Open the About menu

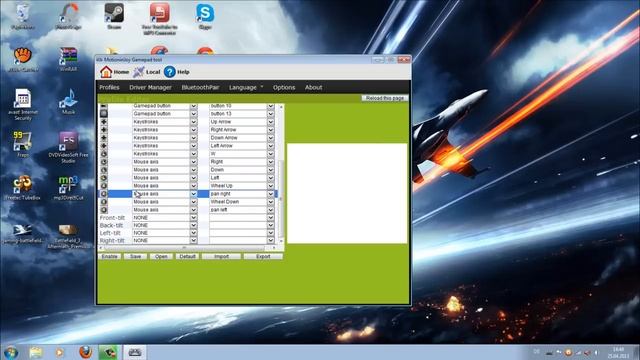pyautogui.click(x=313, y=87)
